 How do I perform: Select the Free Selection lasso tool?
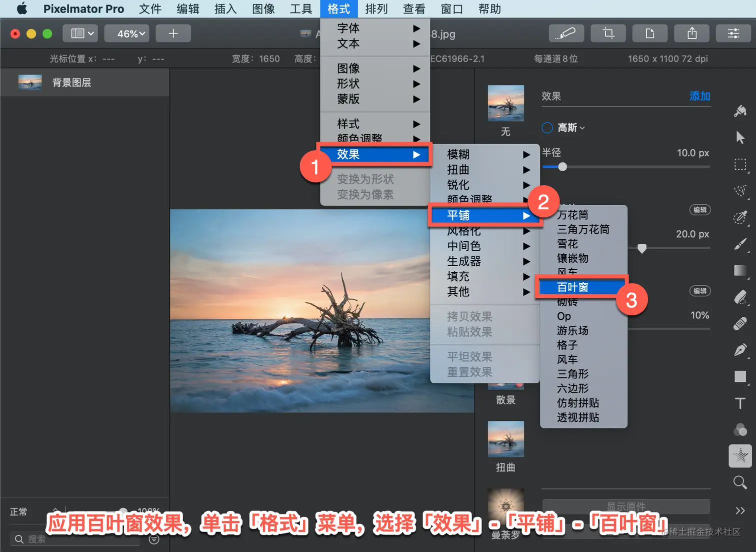pyautogui.click(x=740, y=191)
